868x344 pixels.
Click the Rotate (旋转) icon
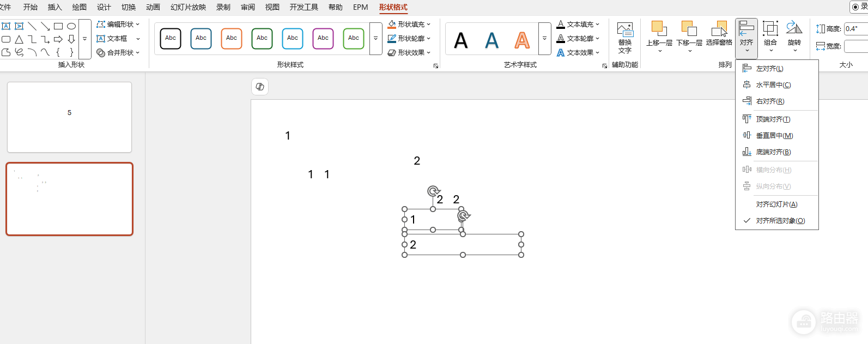(x=794, y=29)
